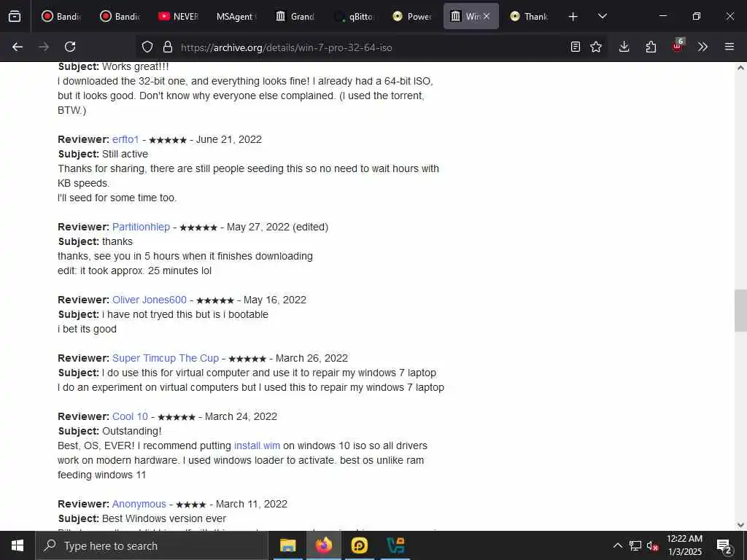Click 'Best Windows version ever' subject
The height and width of the screenshot is (560, 747).
click(x=164, y=518)
